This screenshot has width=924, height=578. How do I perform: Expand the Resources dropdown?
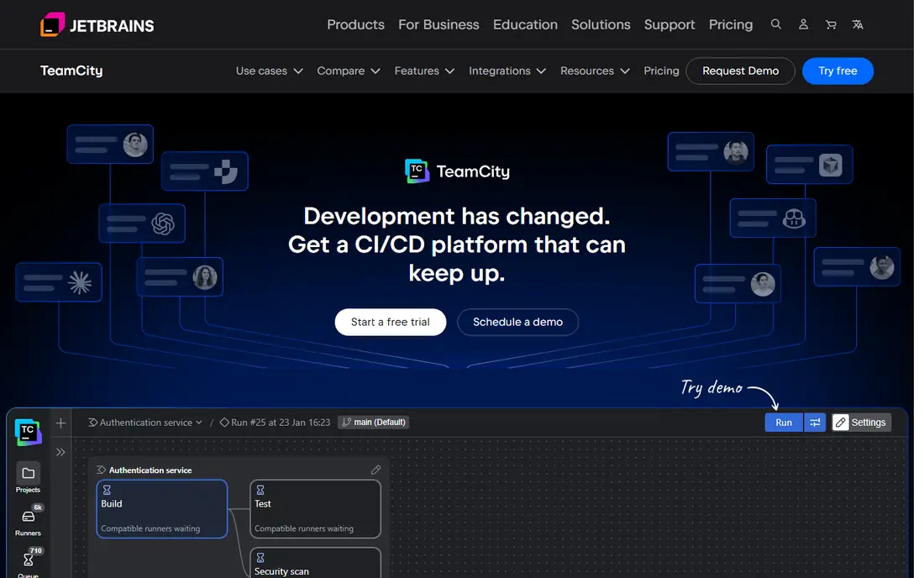point(596,71)
